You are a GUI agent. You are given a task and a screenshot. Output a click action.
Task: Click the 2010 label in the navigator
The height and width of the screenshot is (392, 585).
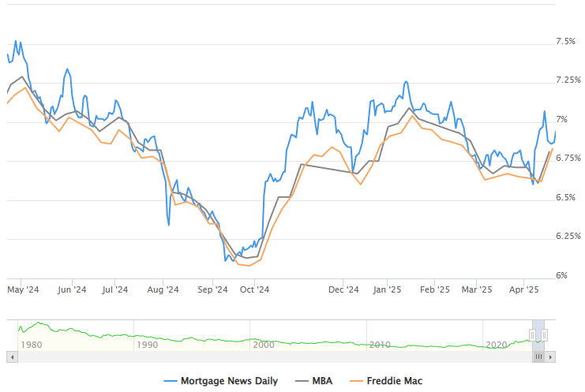[380, 345]
